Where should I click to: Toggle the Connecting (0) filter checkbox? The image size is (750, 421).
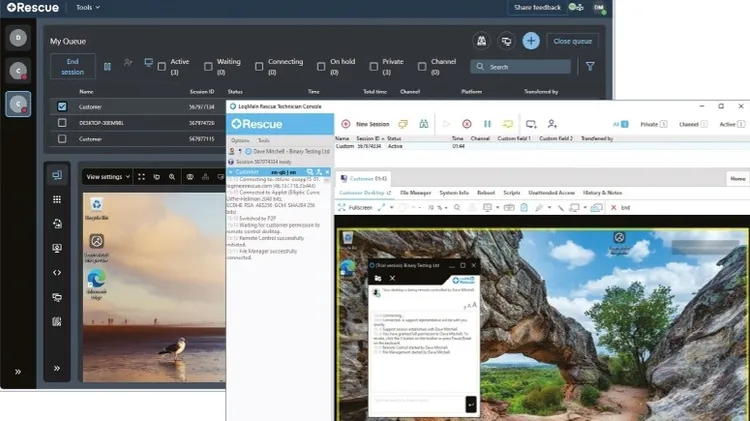coord(259,67)
